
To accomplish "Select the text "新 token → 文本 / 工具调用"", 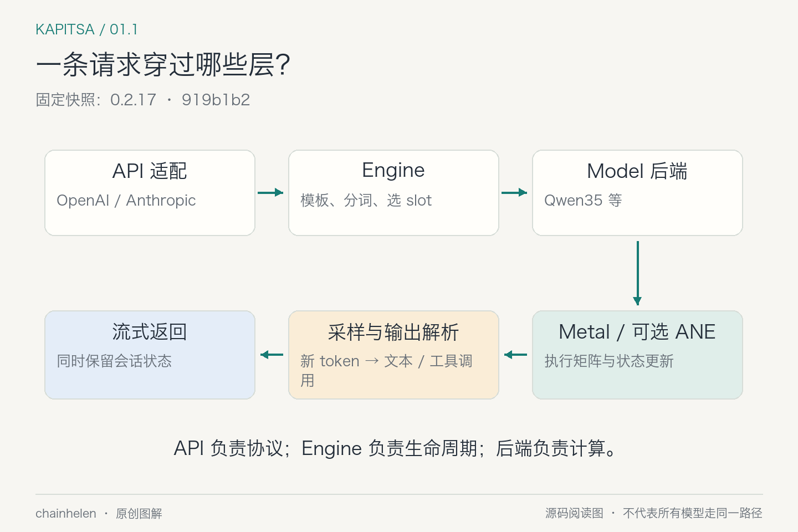I will pyautogui.click(x=386, y=370).
